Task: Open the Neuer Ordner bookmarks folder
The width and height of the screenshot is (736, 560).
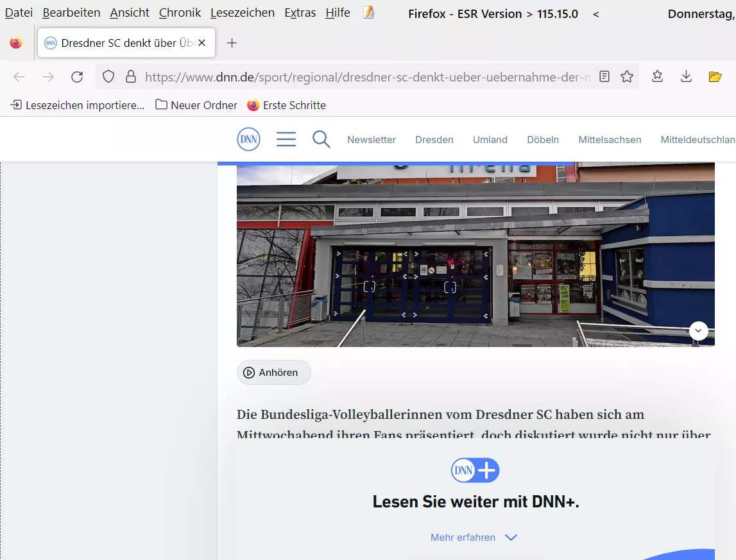Action: click(196, 105)
